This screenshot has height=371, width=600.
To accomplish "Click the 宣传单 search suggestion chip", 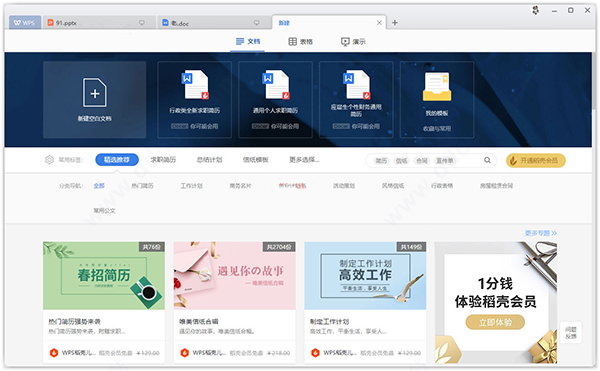I will point(445,161).
